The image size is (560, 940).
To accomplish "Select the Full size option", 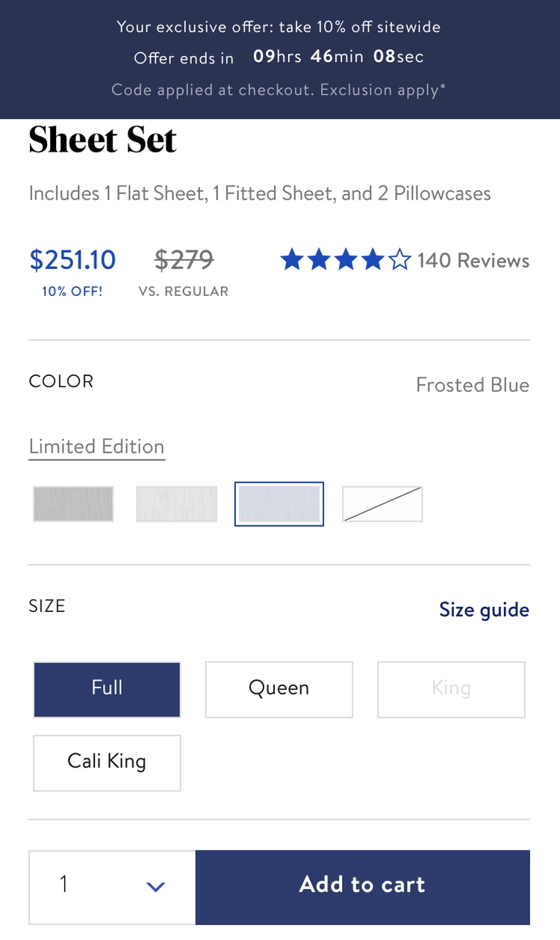I will (107, 689).
